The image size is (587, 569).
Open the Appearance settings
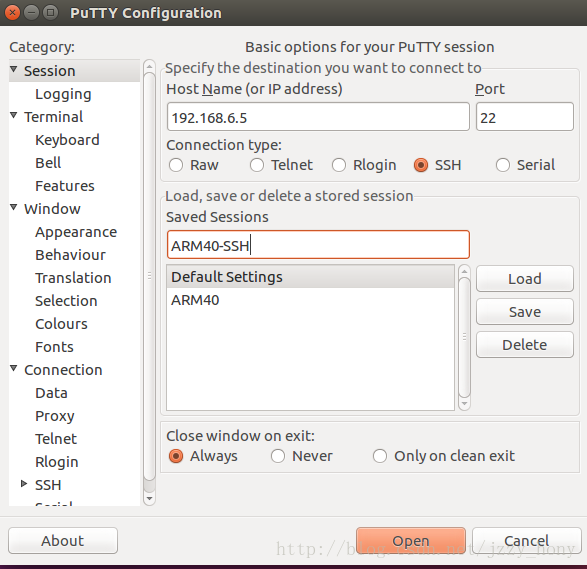coord(76,232)
